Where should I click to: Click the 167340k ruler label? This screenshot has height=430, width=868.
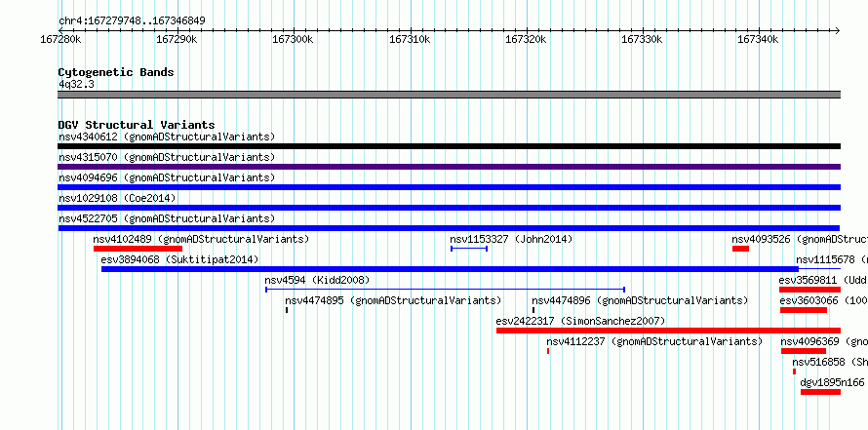click(x=759, y=40)
